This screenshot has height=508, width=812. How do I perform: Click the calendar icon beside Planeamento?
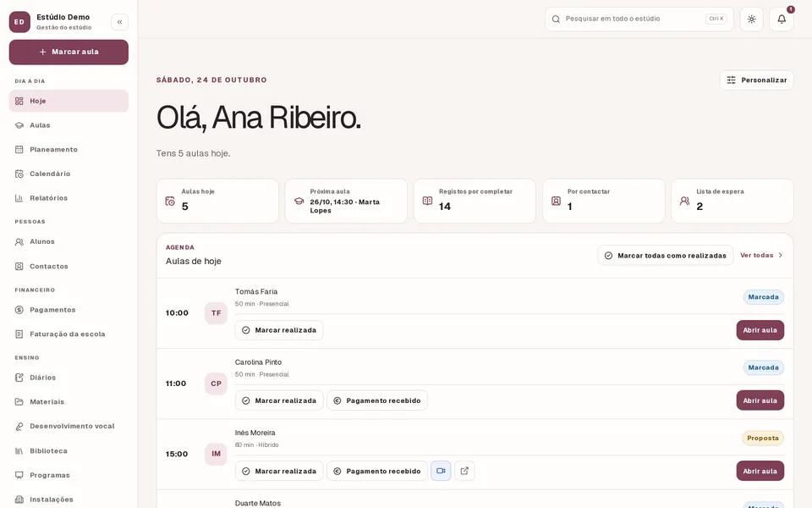19,150
